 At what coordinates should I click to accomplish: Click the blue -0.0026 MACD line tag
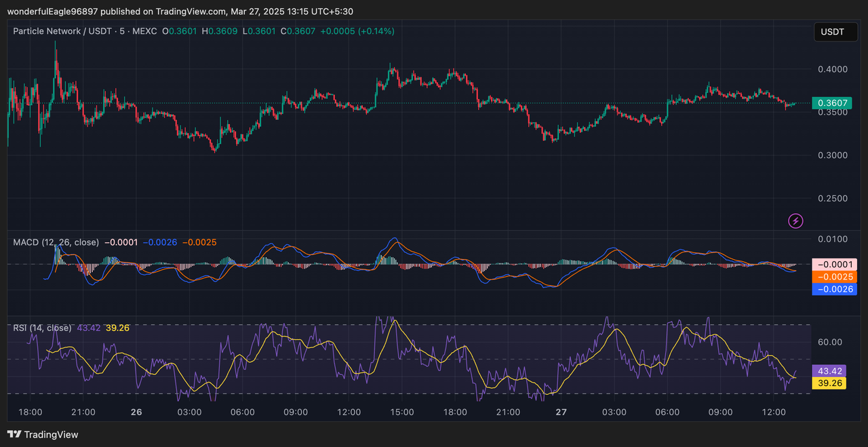[833, 290]
